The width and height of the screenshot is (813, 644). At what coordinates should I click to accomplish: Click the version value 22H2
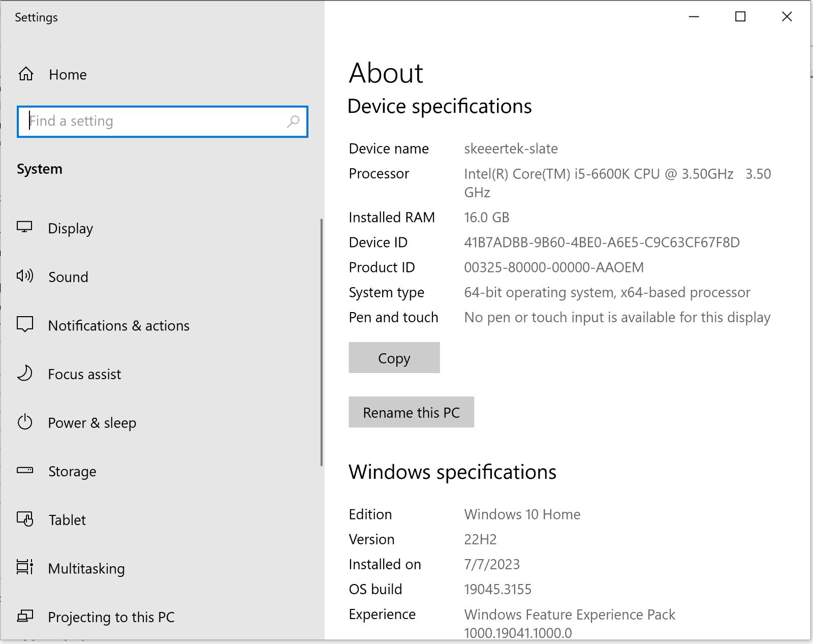pyautogui.click(x=480, y=539)
